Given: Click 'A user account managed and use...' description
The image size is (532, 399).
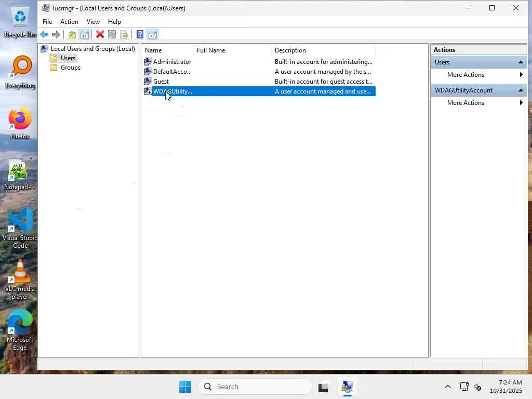Looking at the screenshot, I should 323,91.
